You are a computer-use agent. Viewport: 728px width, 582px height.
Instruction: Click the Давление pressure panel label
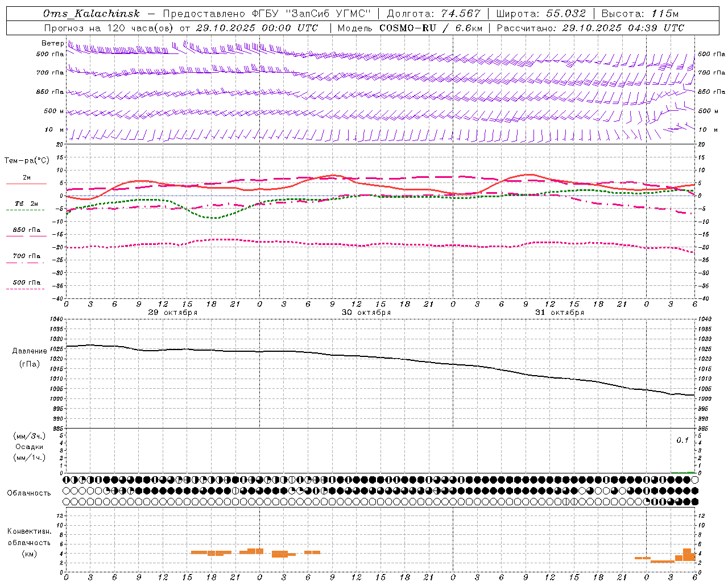pyautogui.click(x=30, y=351)
